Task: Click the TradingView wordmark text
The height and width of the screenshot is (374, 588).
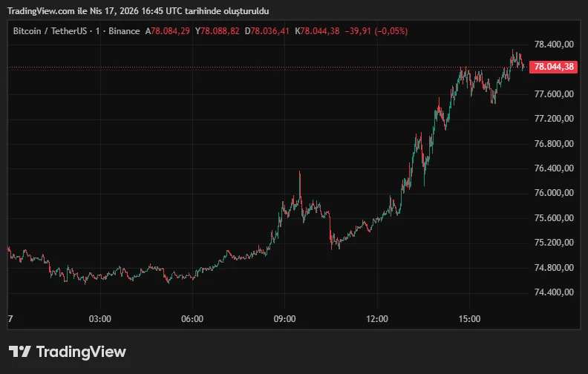Action: (x=81, y=352)
